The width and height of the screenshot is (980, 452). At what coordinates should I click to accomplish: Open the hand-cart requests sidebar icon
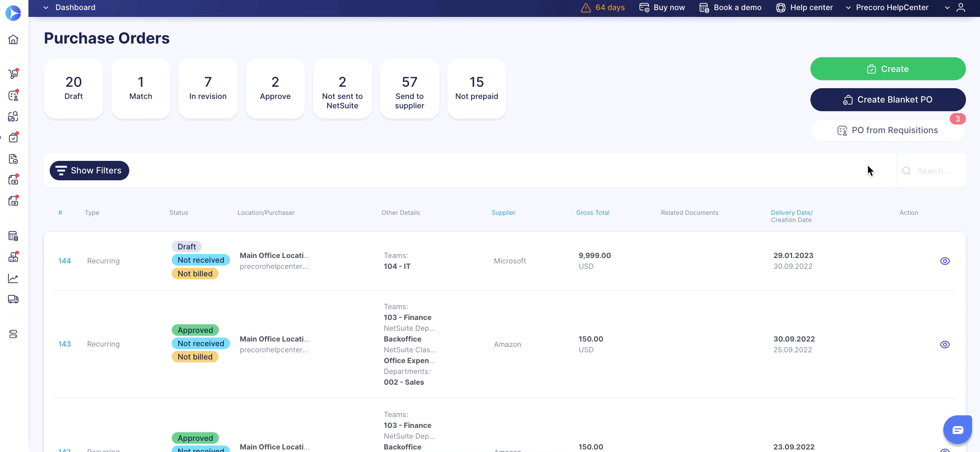click(13, 74)
